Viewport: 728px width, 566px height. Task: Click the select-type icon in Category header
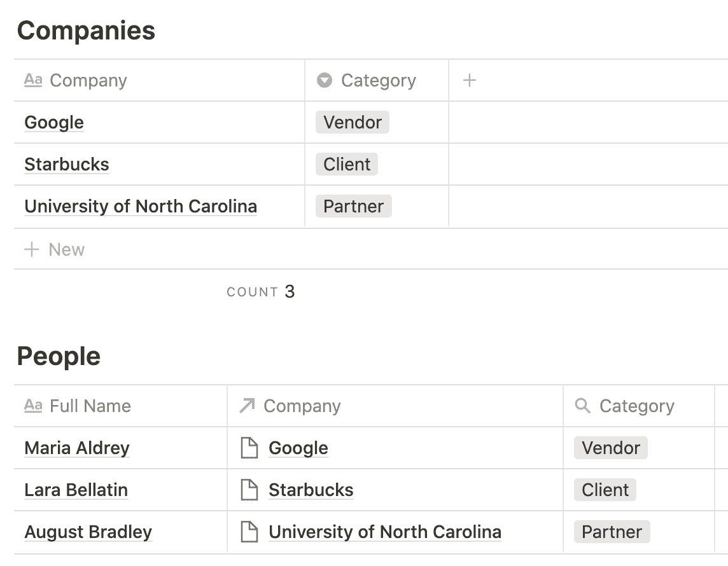pos(325,81)
